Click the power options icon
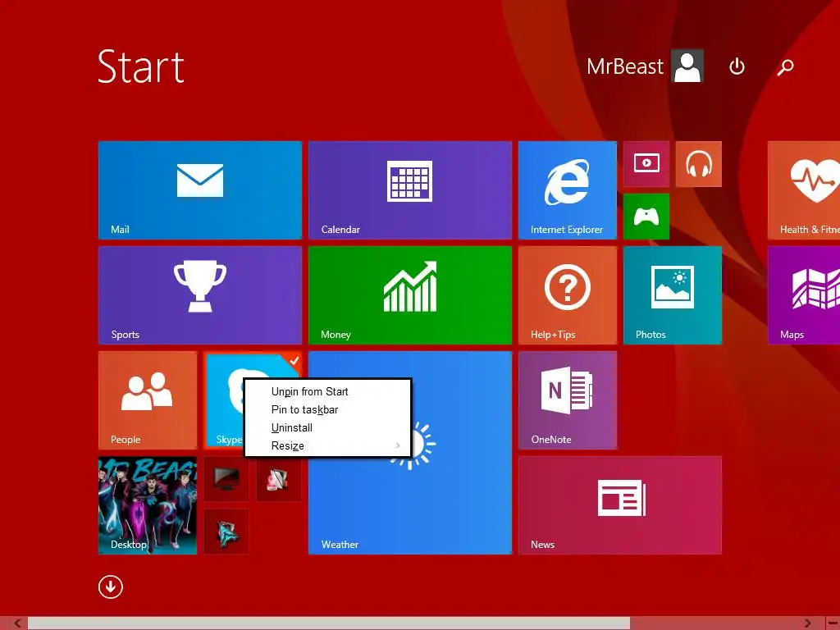 pos(737,66)
